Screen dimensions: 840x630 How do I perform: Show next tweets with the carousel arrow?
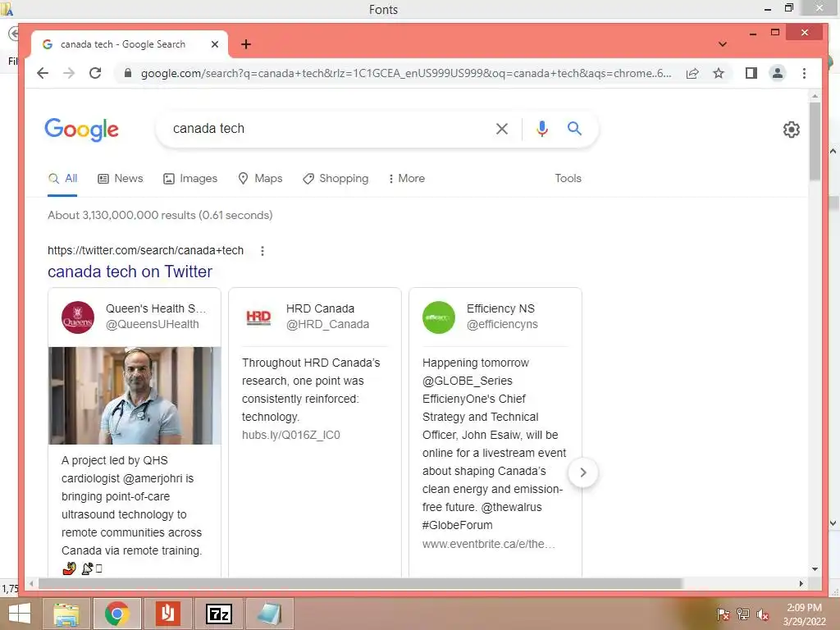pyautogui.click(x=583, y=472)
